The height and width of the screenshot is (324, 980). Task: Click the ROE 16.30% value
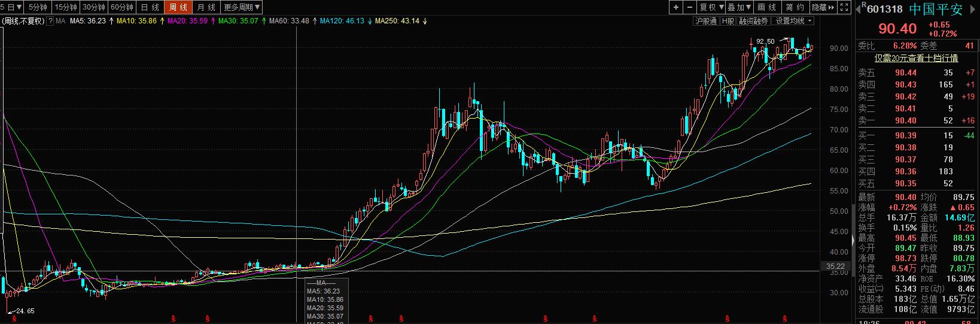pyautogui.click(x=961, y=278)
